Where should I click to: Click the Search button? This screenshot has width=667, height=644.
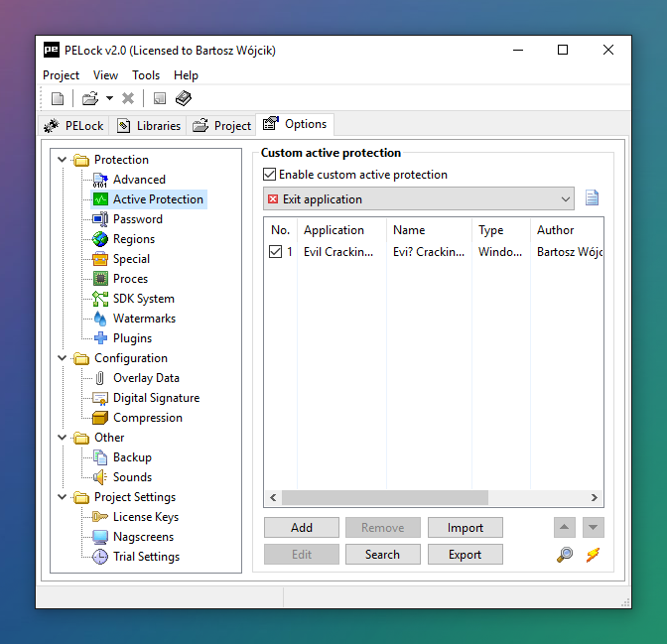tap(383, 555)
